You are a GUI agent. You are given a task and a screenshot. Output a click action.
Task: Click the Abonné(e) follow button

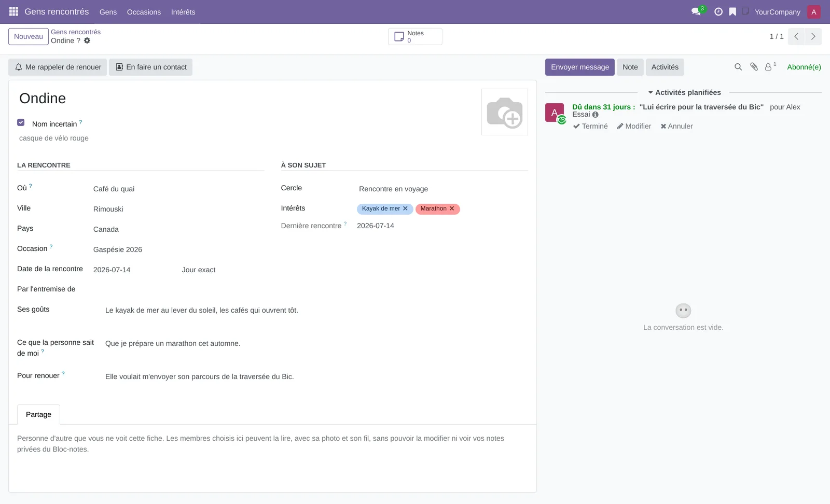pos(804,67)
